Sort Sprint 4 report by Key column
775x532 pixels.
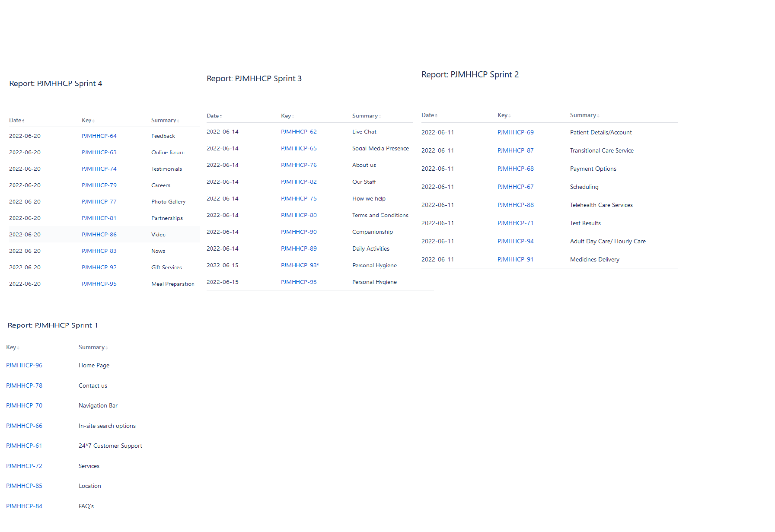point(88,121)
